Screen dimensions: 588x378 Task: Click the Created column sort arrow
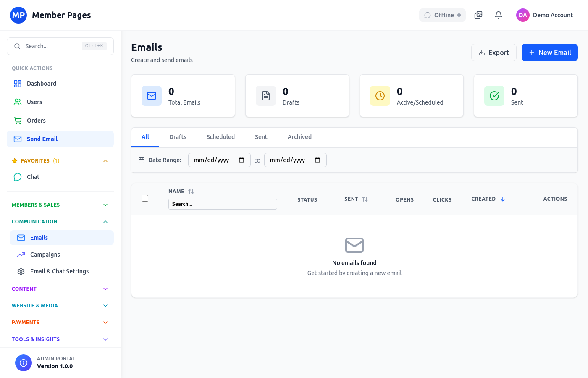(x=503, y=199)
